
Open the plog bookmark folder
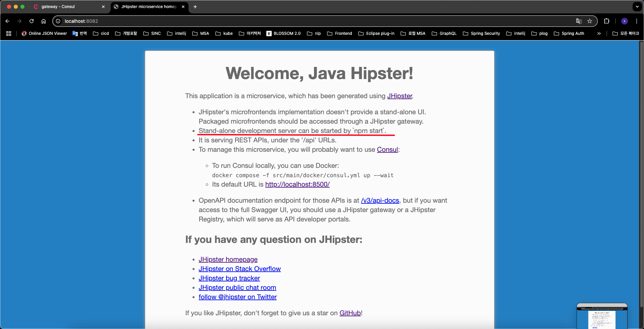coord(539,34)
